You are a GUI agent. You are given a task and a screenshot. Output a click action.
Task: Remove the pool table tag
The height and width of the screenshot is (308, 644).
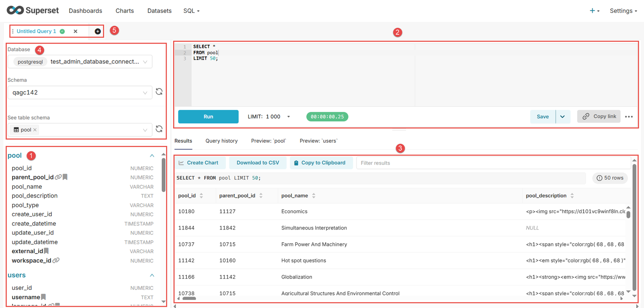(35, 130)
